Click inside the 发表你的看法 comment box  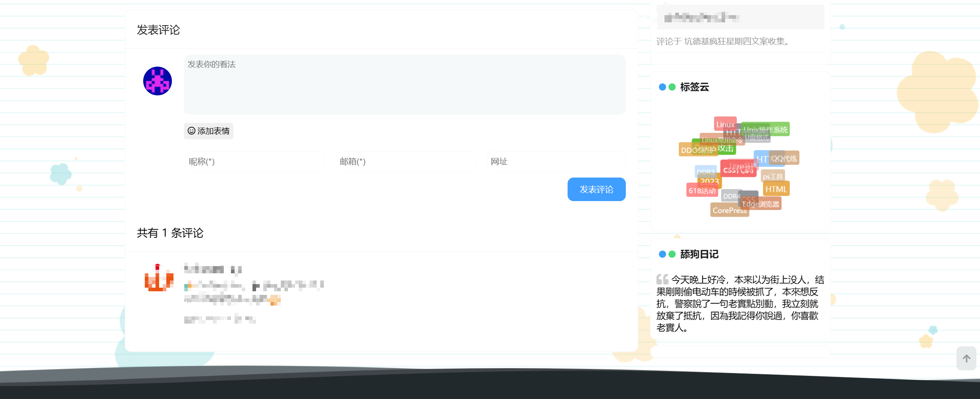(405, 85)
